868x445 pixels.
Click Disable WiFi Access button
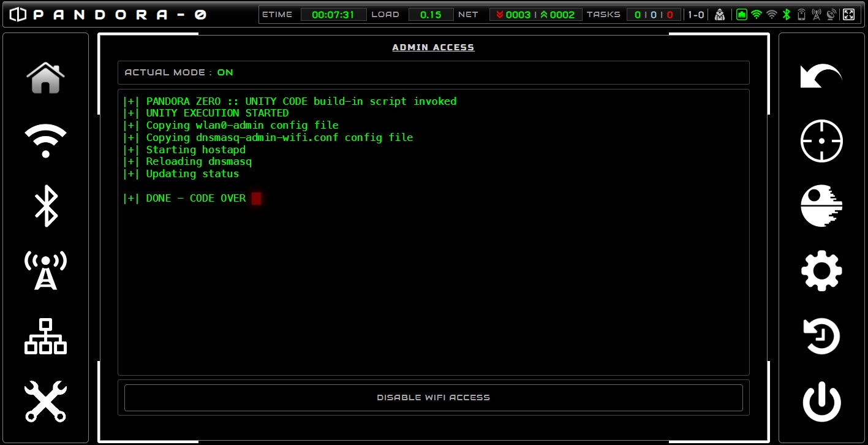tap(433, 397)
